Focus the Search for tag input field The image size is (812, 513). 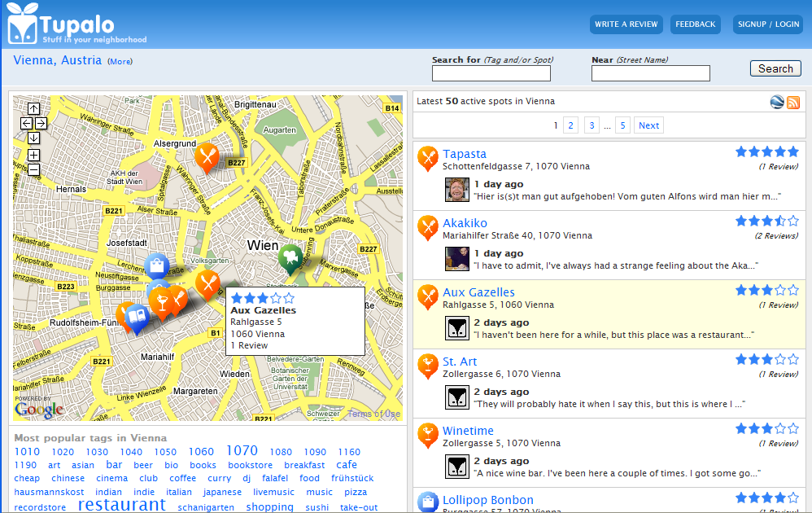click(x=491, y=74)
